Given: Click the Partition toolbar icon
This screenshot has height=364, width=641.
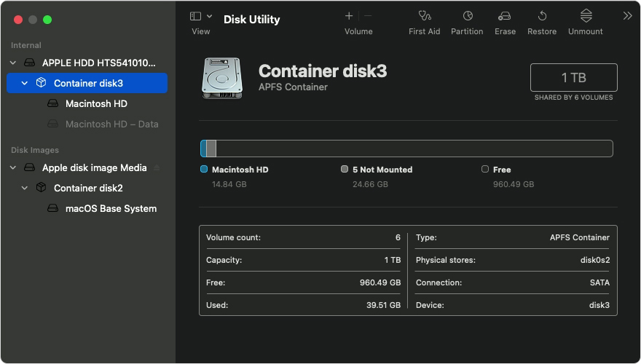Looking at the screenshot, I should [467, 17].
